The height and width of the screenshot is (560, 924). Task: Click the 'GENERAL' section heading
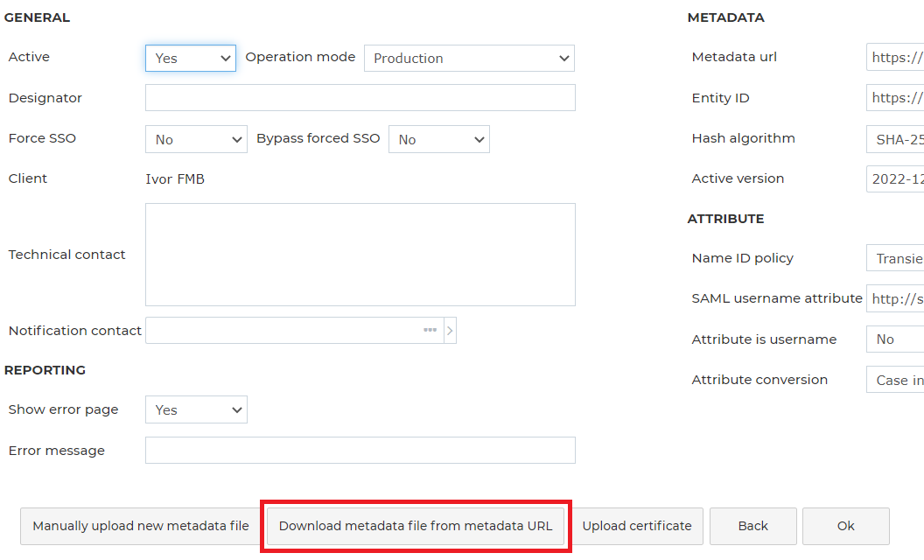[37, 17]
